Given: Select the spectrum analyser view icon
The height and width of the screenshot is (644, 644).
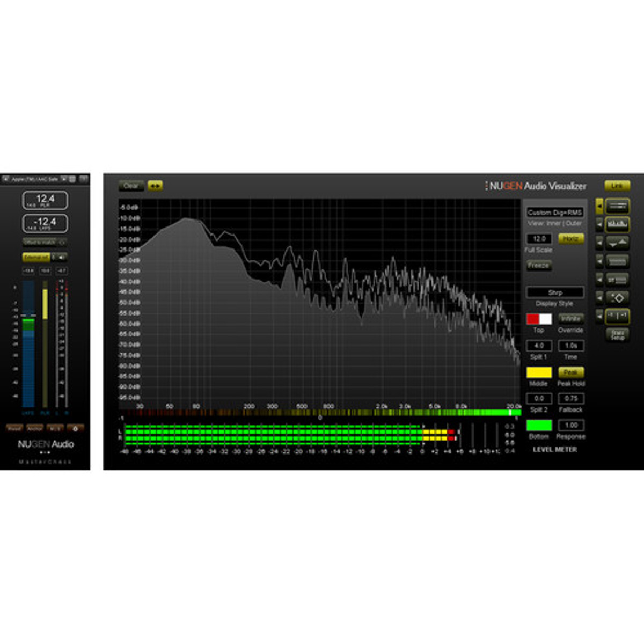Looking at the screenshot, I should [617, 224].
